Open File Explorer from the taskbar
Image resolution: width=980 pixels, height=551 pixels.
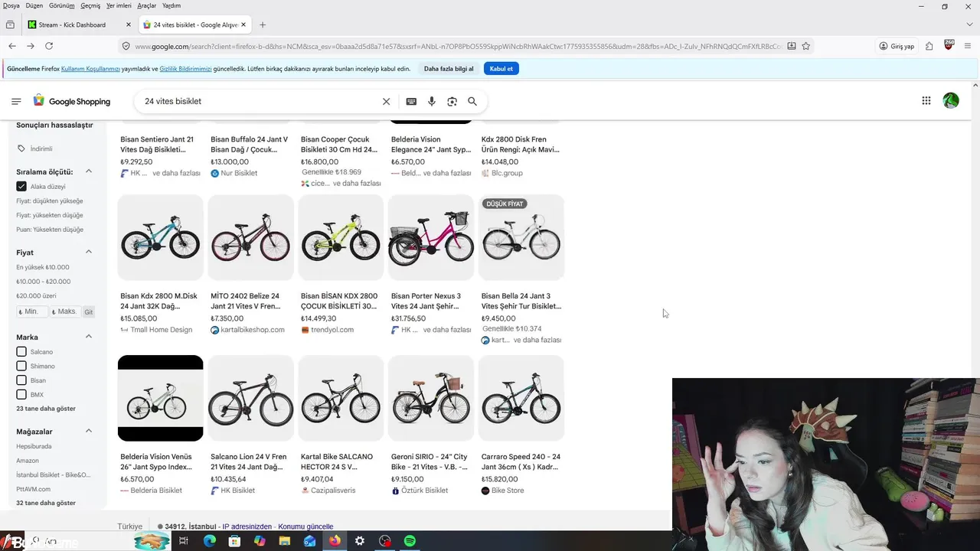[x=284, y=541]
